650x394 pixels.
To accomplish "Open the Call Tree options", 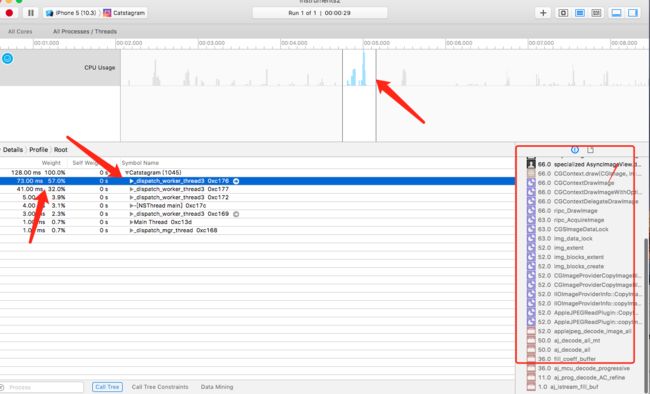I will (107, 387).
